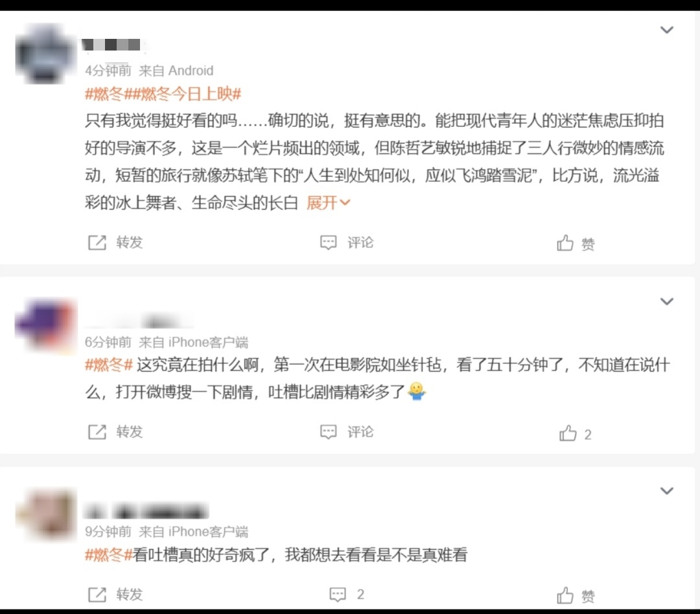700x614 pixels.
Task: Click repost icon on Android user's post
Action: pyautogui.click(x=97, y=242)
